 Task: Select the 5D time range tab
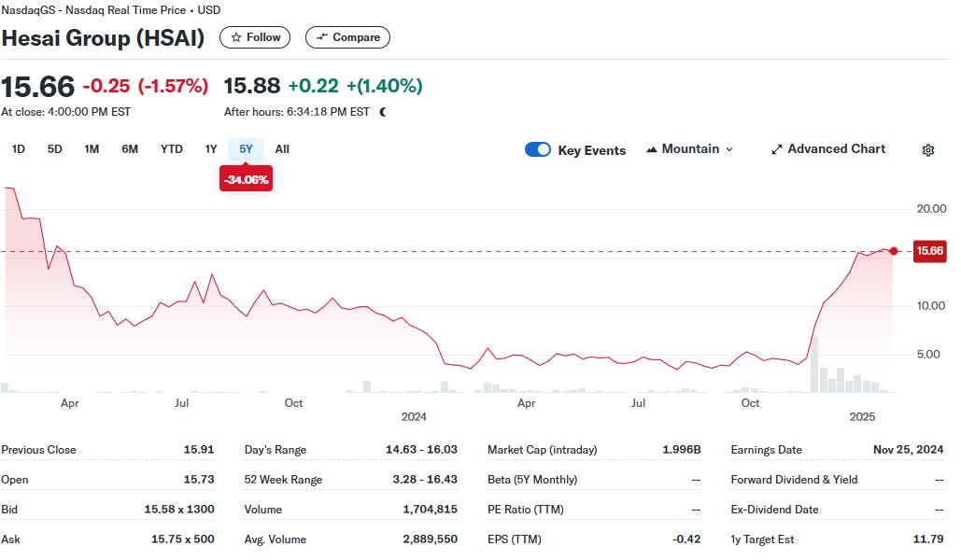54,149
